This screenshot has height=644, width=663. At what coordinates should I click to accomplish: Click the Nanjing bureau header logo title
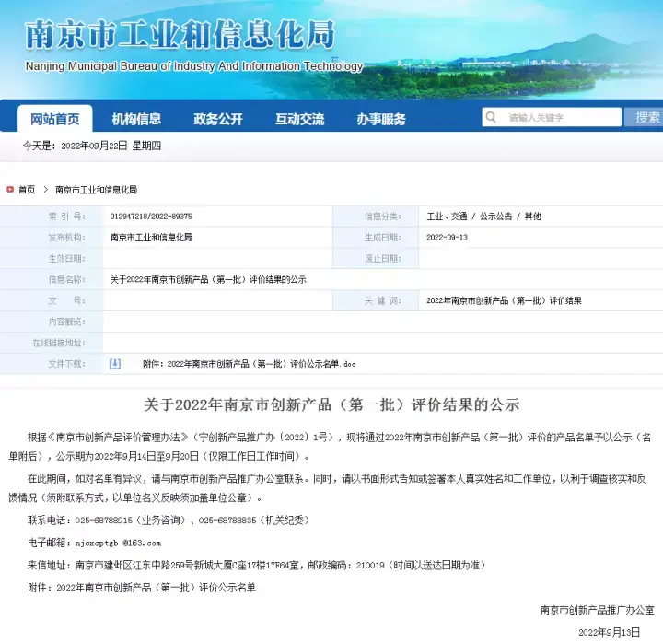pyautogui.click(x=180, y=36)
